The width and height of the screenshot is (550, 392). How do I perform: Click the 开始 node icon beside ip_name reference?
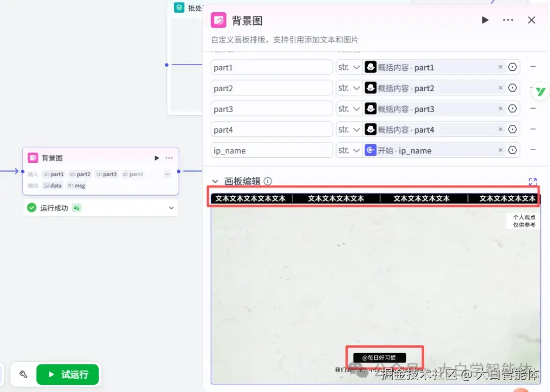point(370,150)
